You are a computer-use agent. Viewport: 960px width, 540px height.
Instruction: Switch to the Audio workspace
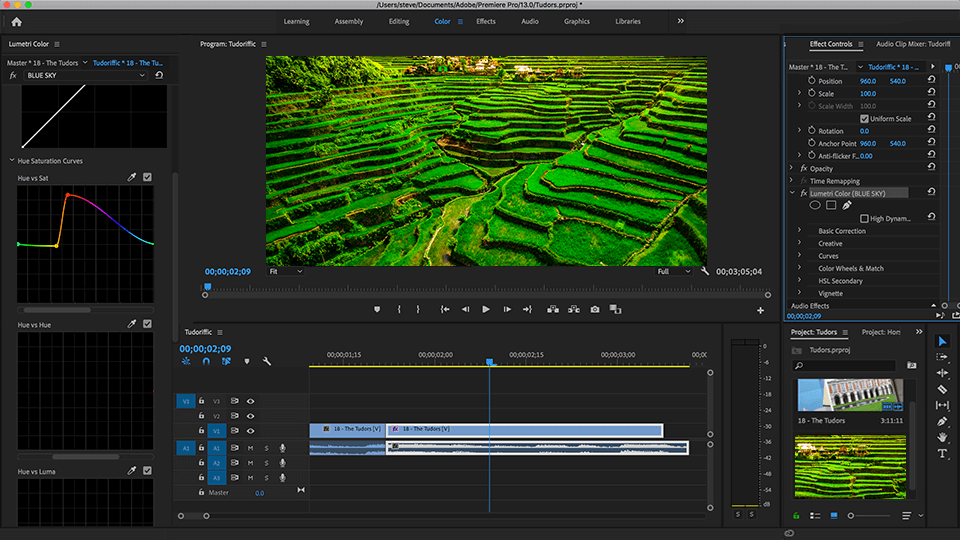[x=530, y=21]
